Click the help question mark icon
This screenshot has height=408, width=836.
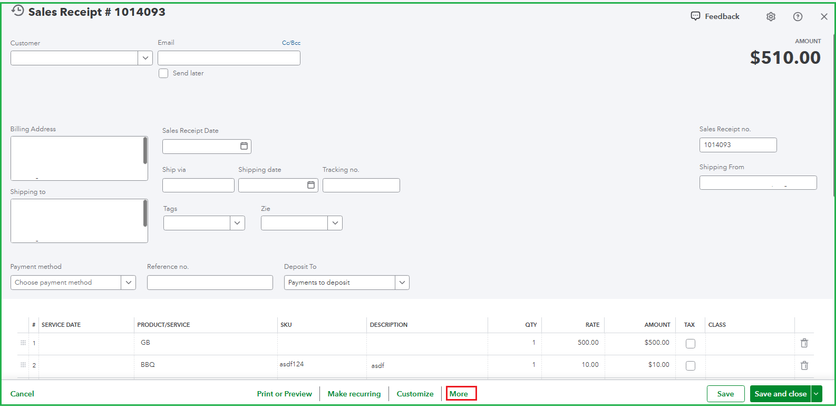click(798, 17)
